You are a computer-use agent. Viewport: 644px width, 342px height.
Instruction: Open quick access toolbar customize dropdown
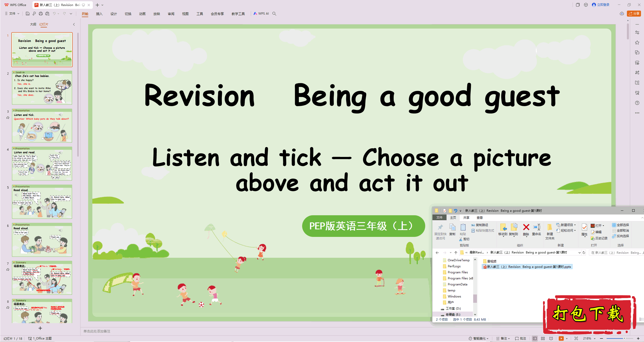point(71,14)
